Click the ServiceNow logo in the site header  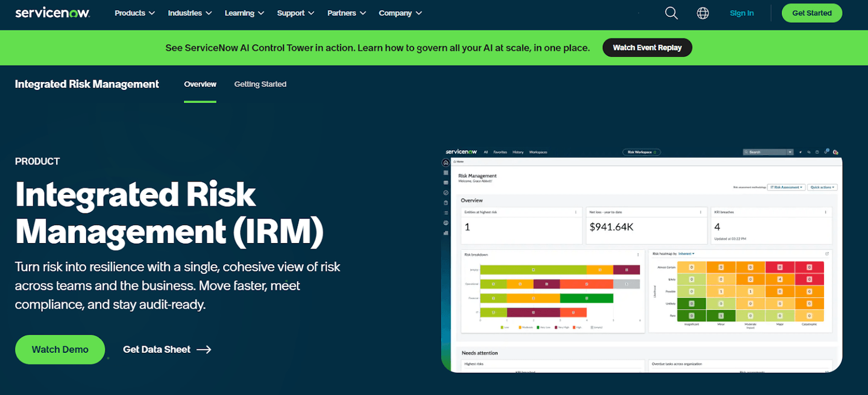[x=52, y=13]
